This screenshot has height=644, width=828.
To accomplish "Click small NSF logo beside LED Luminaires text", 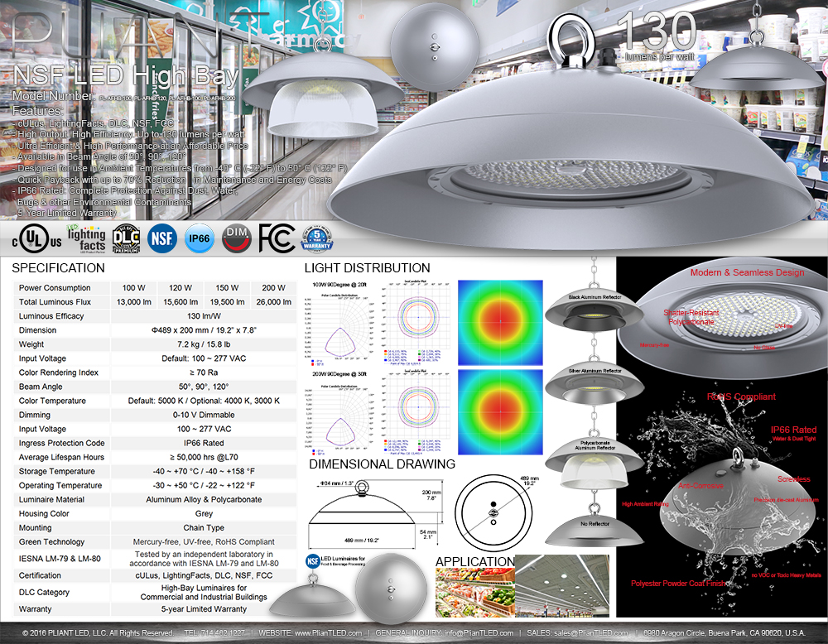I will click(x=313, y=561).
